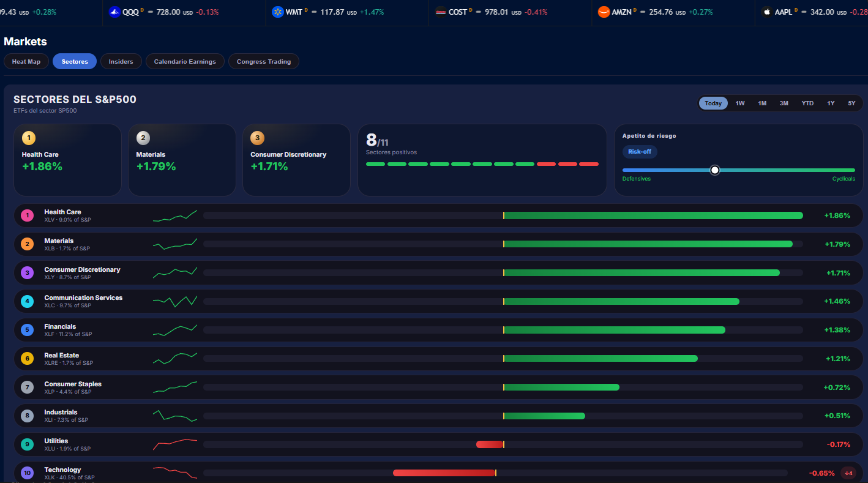Screen dimensions: 868x483
Task: Switch to the 5Y time range
Action: click(x=851, y=103)
